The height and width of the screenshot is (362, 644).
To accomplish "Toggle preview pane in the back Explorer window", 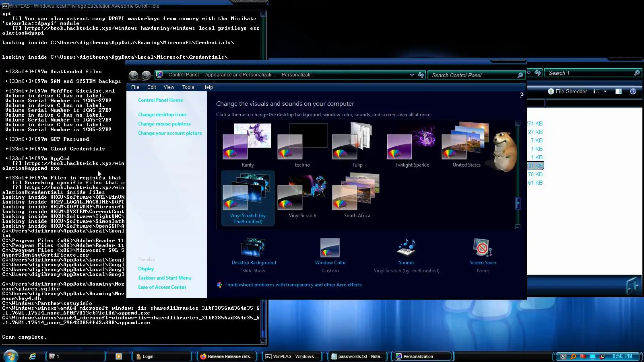I will (619, 91).
